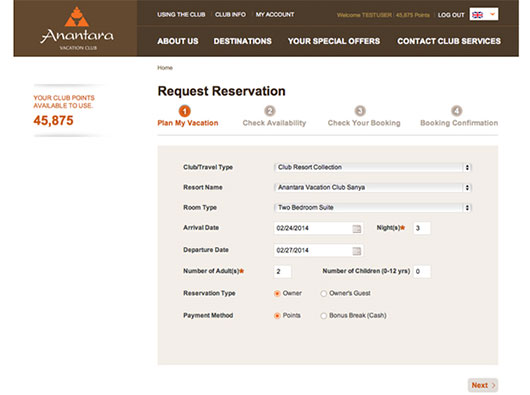
Task: Click the Plan My Vacation step label
Action: [x=188, y=123]
